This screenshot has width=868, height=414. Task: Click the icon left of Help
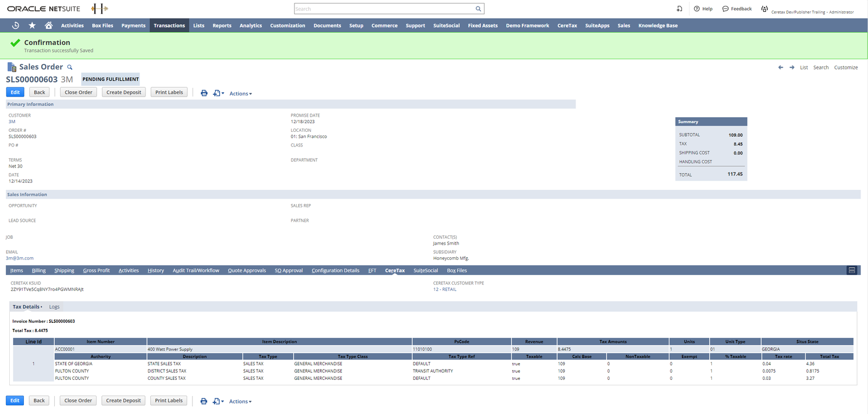[x=679, y=9]
